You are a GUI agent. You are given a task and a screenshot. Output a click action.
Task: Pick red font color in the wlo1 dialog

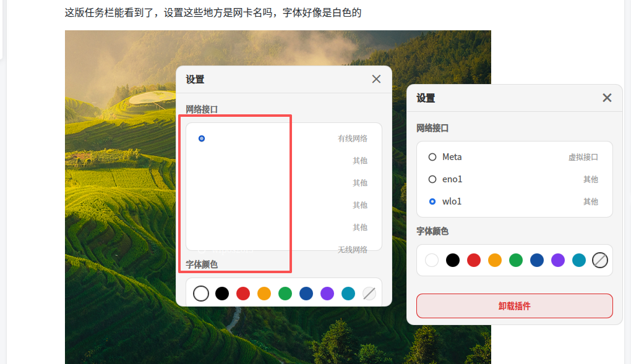coord(474,260)
